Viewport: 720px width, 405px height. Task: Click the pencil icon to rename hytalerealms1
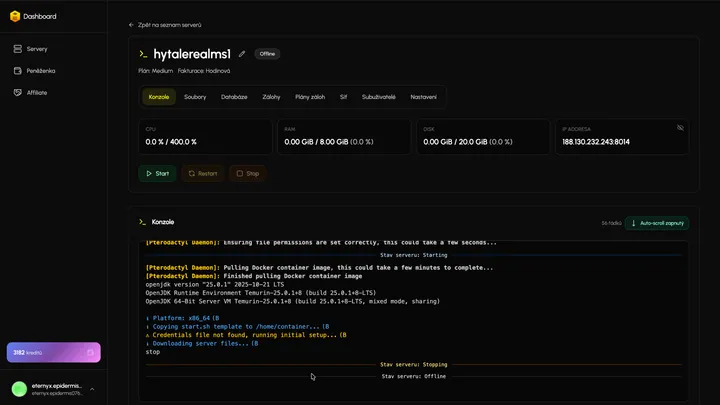pos(242,54)
